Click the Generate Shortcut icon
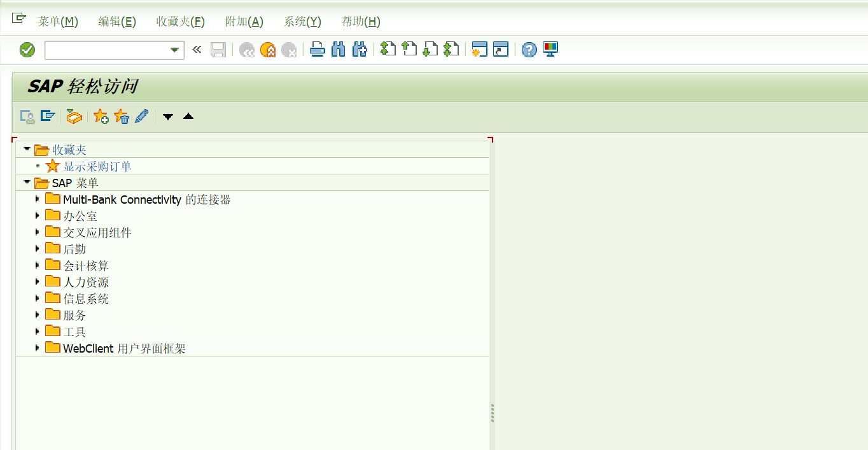Screen dimensions: 868x450 [x=501, y=50]
